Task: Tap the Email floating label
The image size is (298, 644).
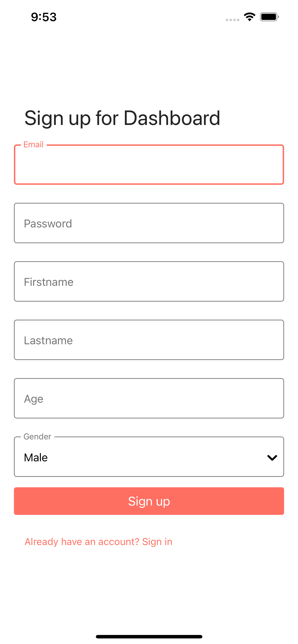Action: pyautogui.click(x=33, y=144)
